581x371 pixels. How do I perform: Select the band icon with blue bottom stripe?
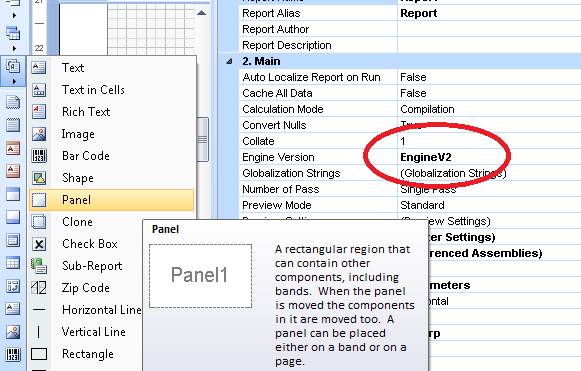point(13,217)
